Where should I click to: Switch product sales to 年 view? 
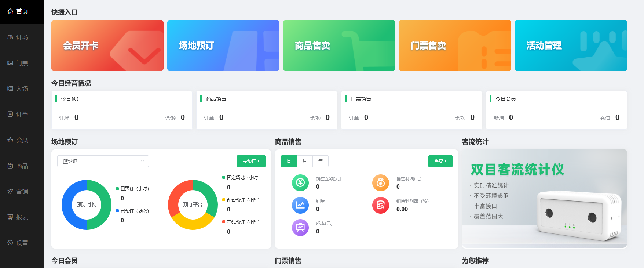click(321, 161)
